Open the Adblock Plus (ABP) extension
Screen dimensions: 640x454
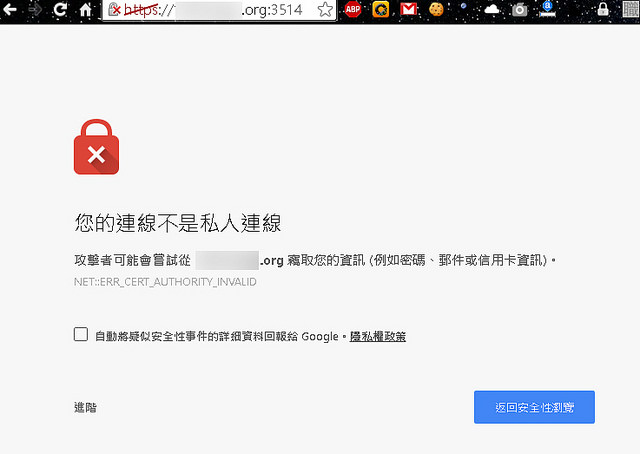353,10
